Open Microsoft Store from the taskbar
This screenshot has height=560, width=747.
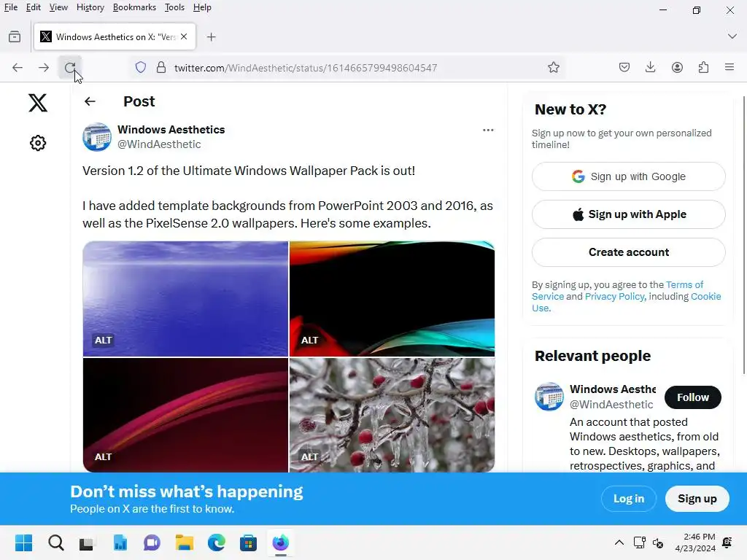248,542
